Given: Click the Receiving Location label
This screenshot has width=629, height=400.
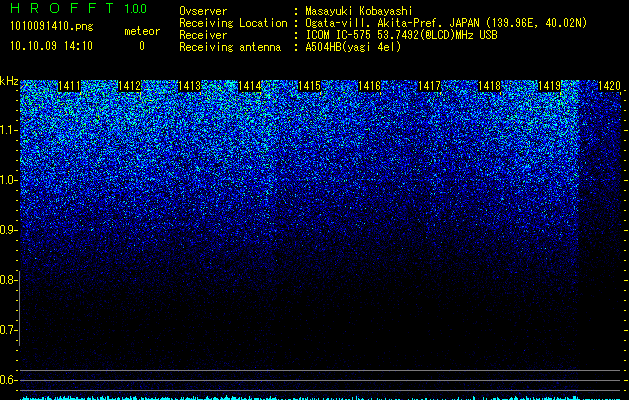Looking at the screenshot, I should (x=233, y=23).
